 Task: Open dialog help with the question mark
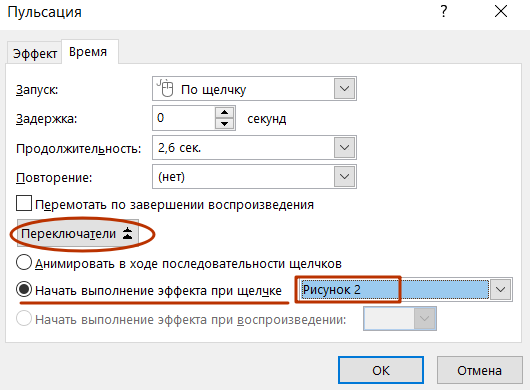tap(444, 11)
